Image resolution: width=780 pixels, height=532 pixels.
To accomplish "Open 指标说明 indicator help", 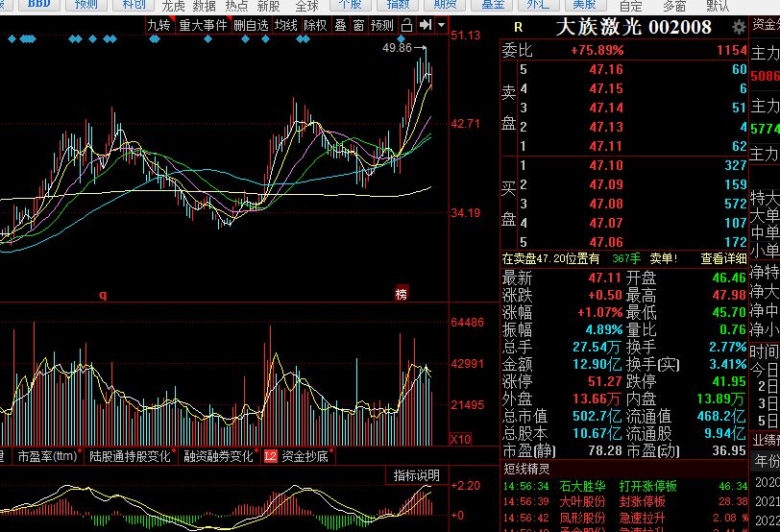I will (x=417, y=475).
